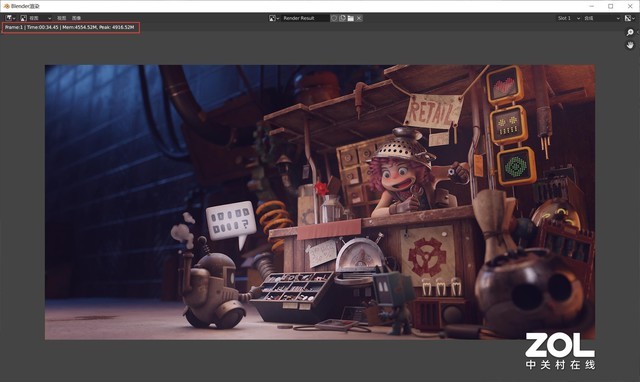Open the Image menu in header
The image size is (640, 382).
76,18
